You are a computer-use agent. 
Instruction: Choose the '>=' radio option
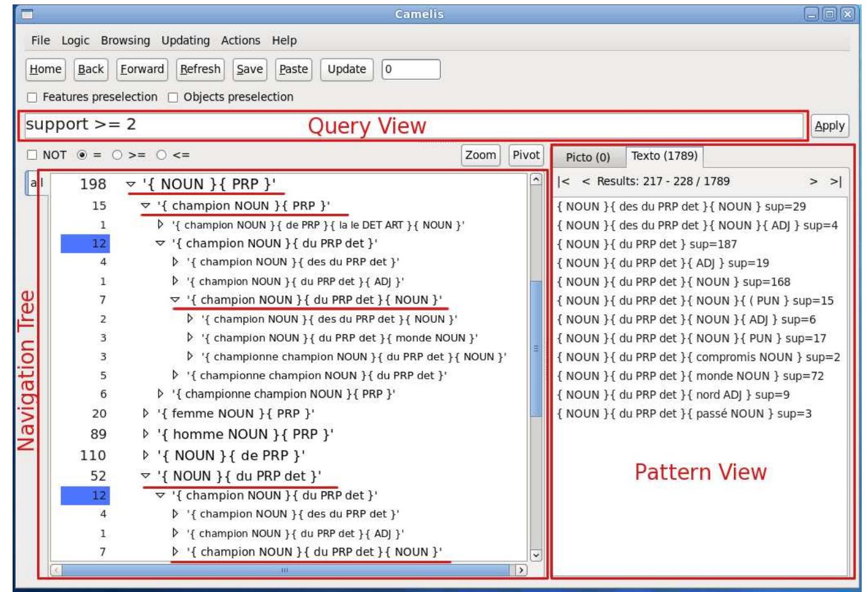(117, 155)
